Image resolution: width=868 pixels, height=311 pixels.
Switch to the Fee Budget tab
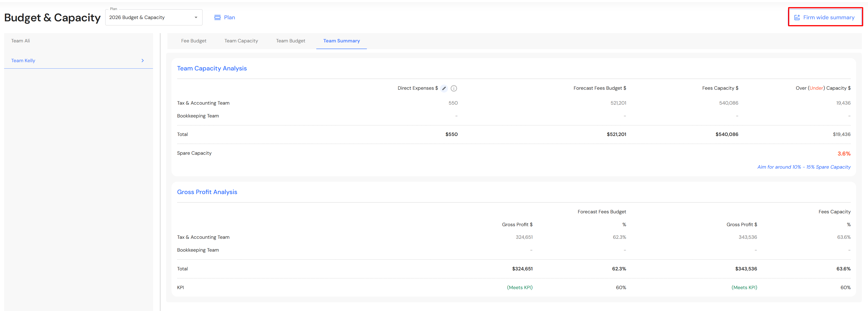193,41
